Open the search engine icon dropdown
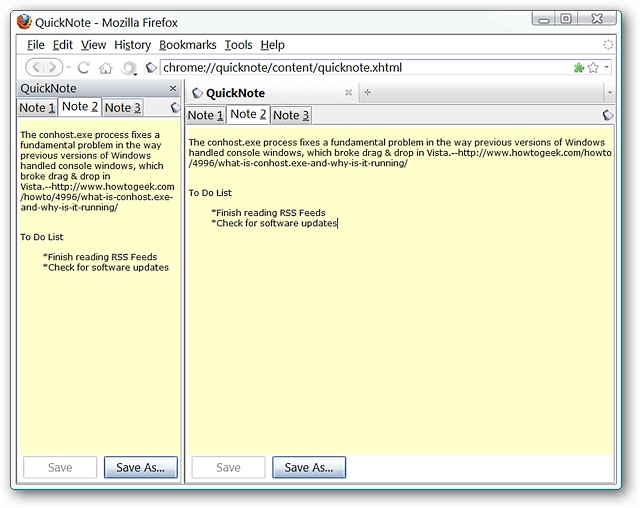This screenshot has width=640, height=508. point(129,68)
